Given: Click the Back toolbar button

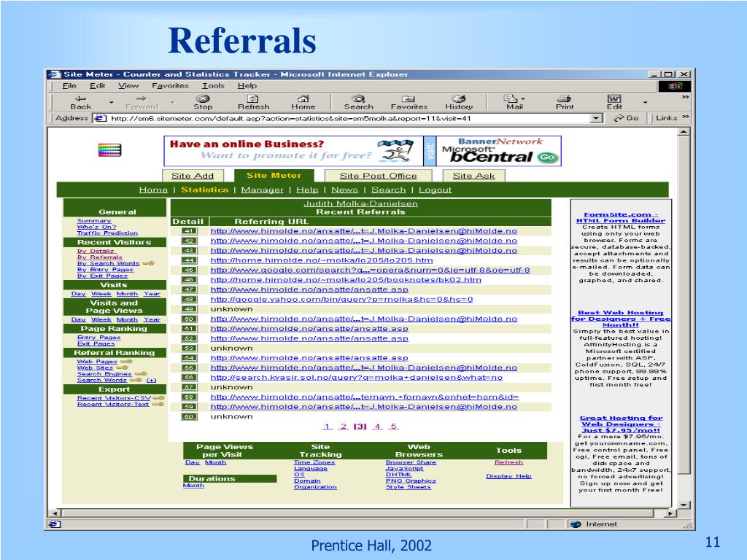Looking at the screenshot, I should [x=81, y=102].
